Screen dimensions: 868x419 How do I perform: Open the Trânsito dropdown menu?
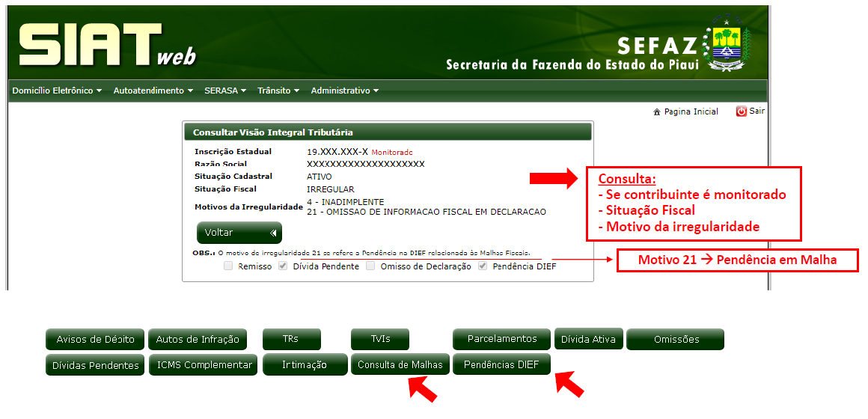278,91
